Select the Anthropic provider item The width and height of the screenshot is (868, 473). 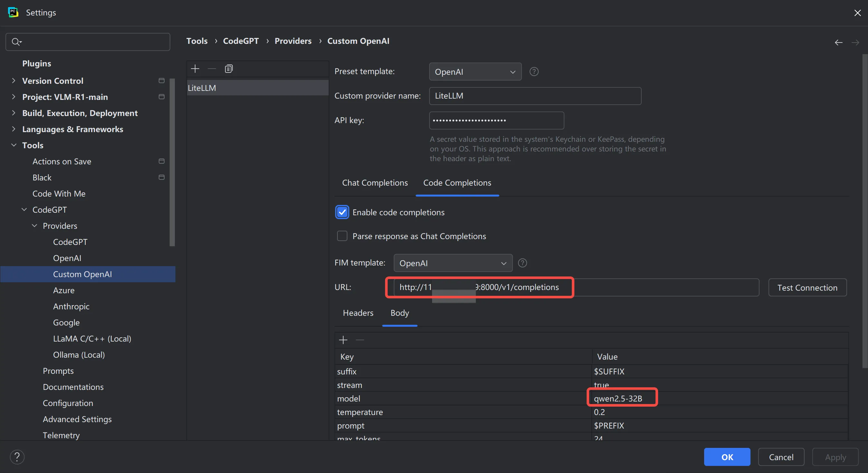pos(71,306)
